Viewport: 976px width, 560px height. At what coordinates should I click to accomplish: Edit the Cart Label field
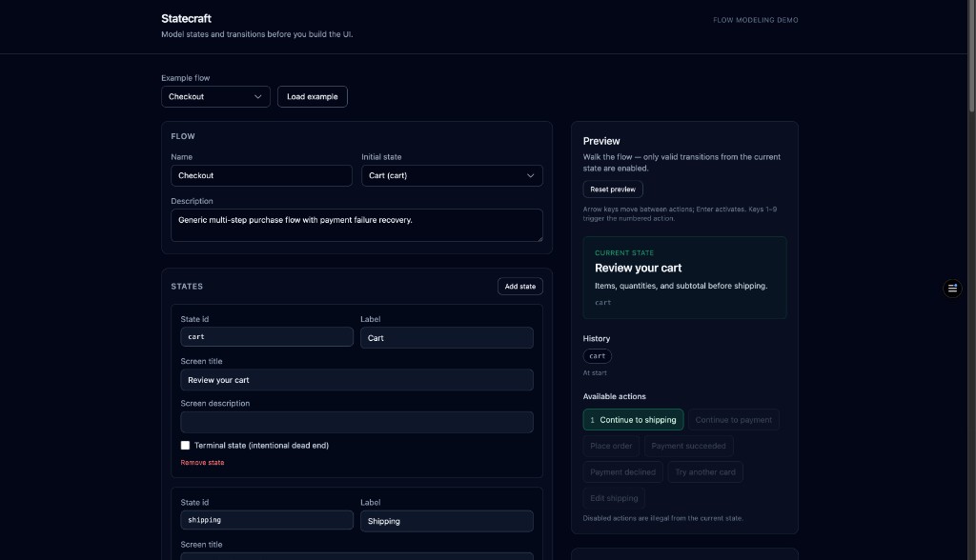(x=447, y=338)
